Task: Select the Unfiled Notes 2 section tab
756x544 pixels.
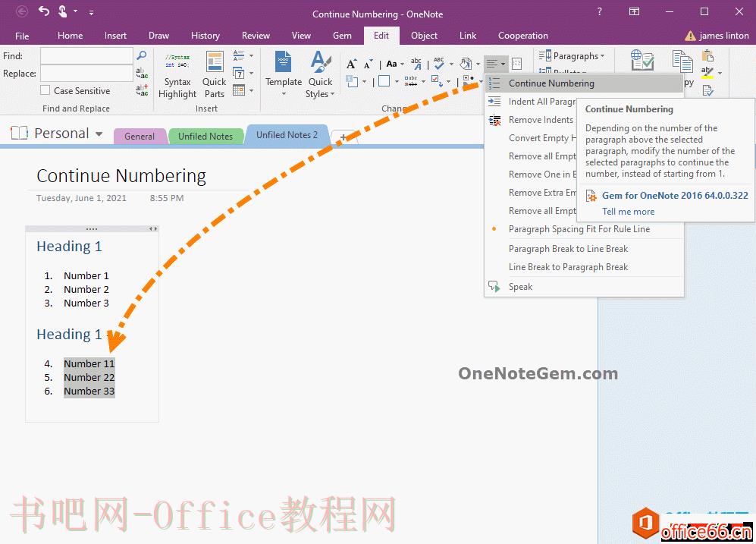Action: point(287,135)
